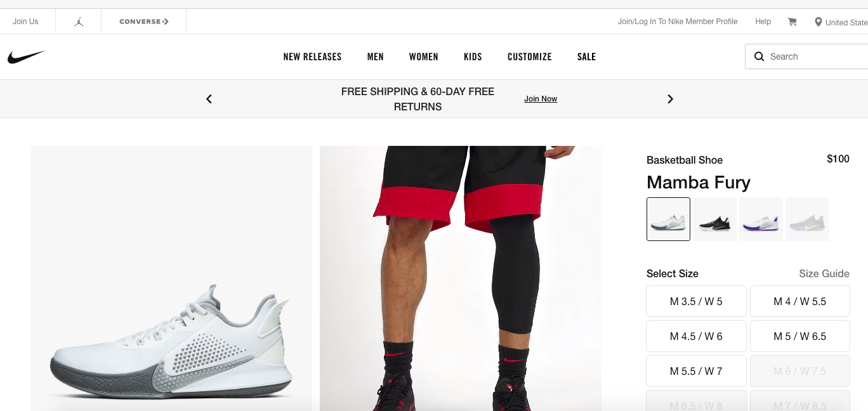Show previous promo banner with left chevron
The image size is (868, 411).
[x=209, y=99]
